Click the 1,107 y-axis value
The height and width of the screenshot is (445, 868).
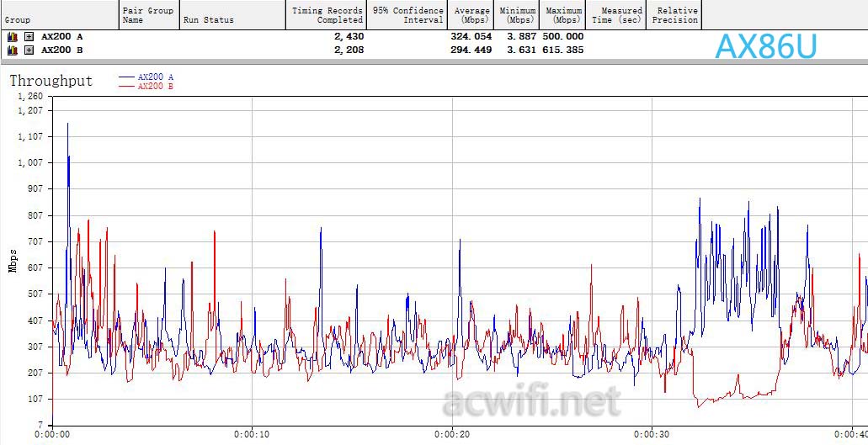[30, 136]
